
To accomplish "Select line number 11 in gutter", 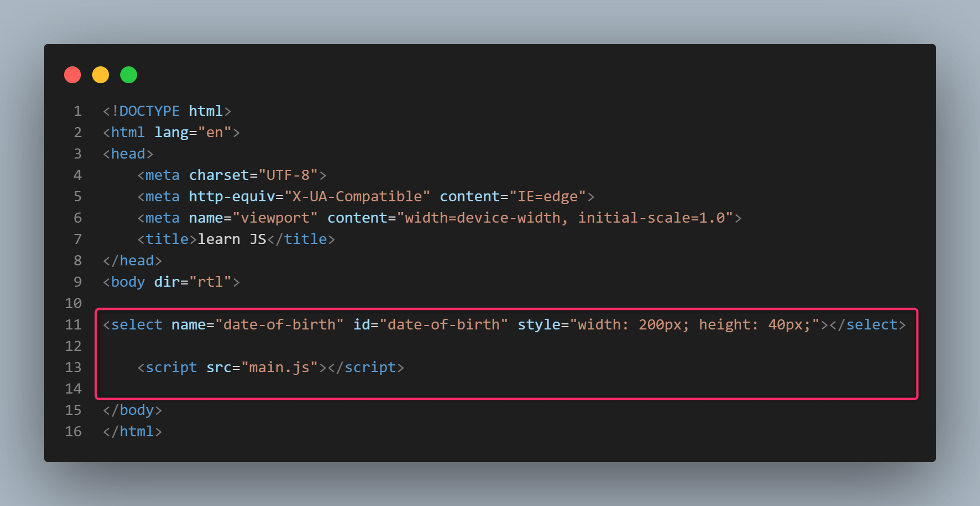I will [74, 325].
